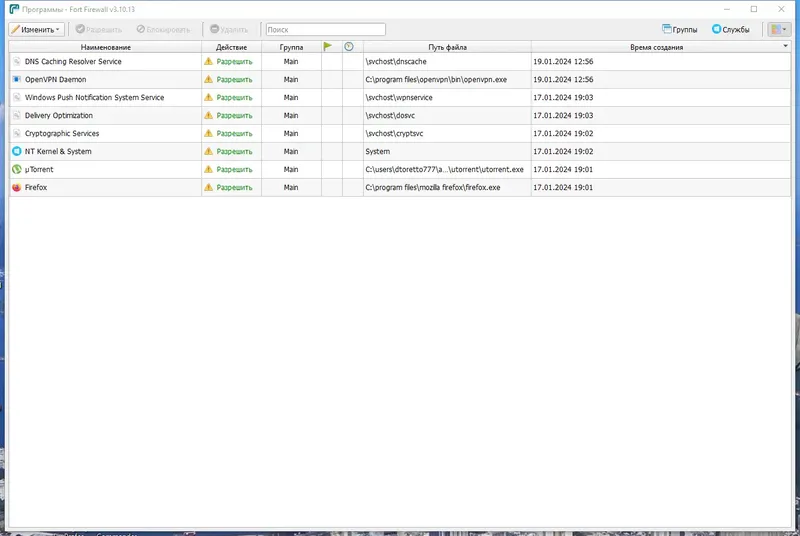
Task: Click warning icon in DNS Caching row
Action: (208, 61)
